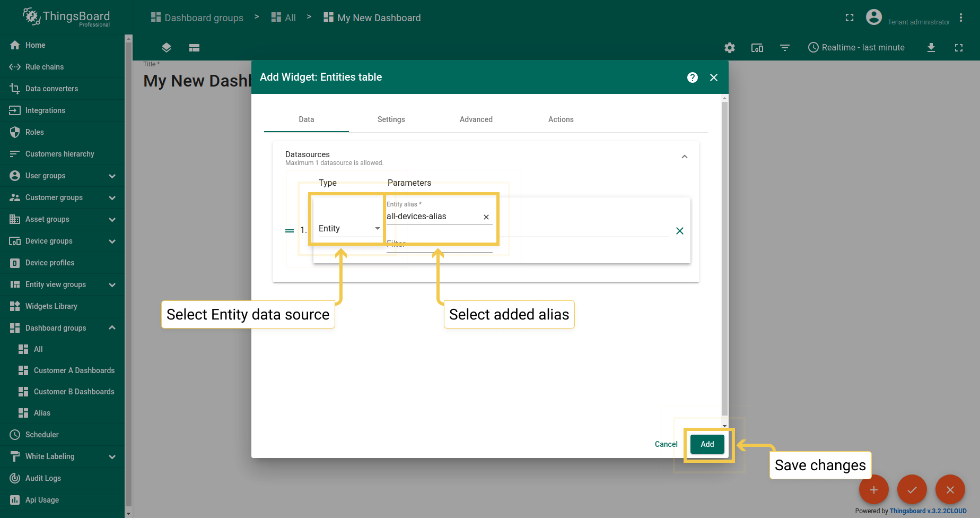Click Dashboard groups breadcrumb
Screen dimensions: 980x518
click(x=197, y=18)
